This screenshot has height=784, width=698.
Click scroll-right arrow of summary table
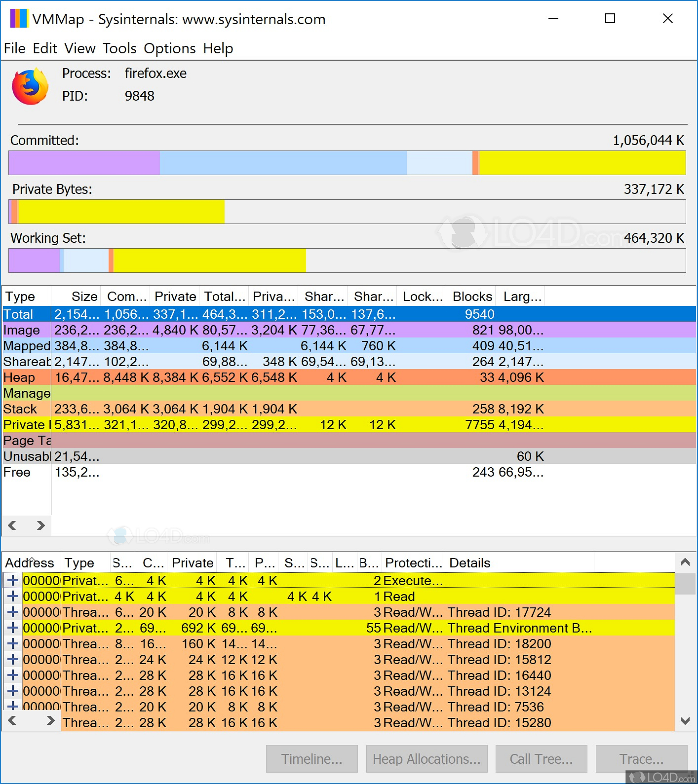41,525
